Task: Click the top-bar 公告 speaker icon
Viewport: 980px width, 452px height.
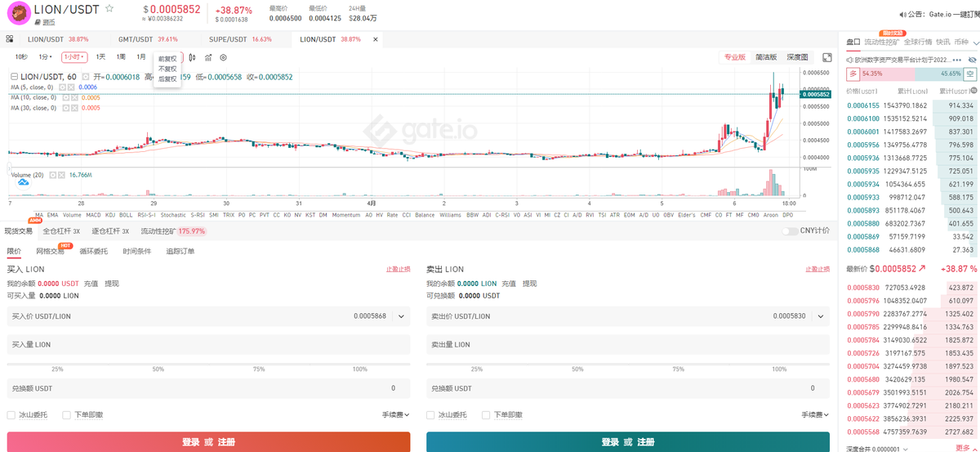Action: click(902, 14)
